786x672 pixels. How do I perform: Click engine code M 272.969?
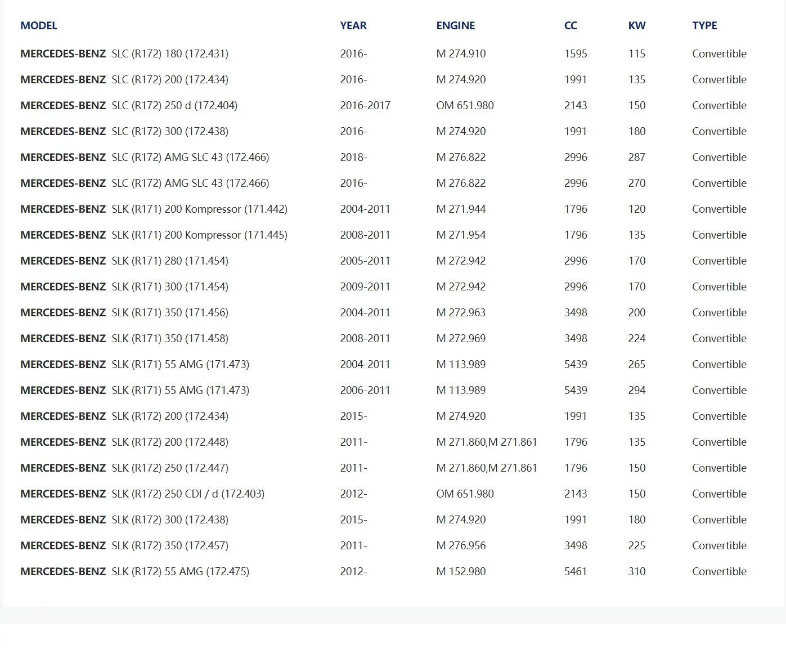tap(461, 339)
